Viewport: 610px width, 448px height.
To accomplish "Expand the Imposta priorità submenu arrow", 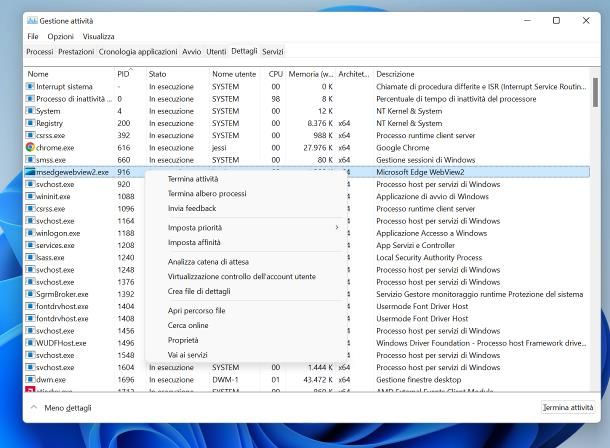I will (x=337, y=227).
